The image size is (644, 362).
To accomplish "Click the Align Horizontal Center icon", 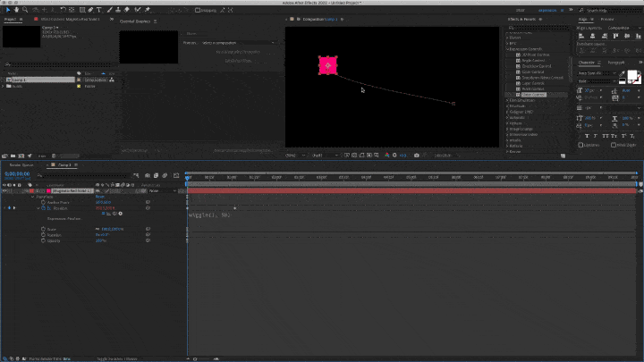I will point(593,36).
